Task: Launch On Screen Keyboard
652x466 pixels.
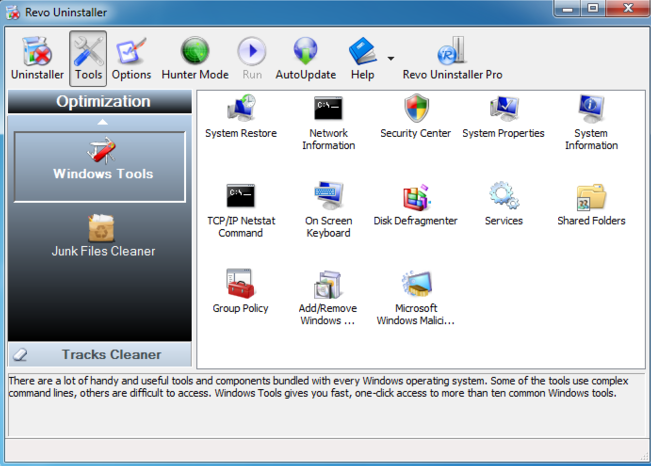Action: (x=328, y=210)
